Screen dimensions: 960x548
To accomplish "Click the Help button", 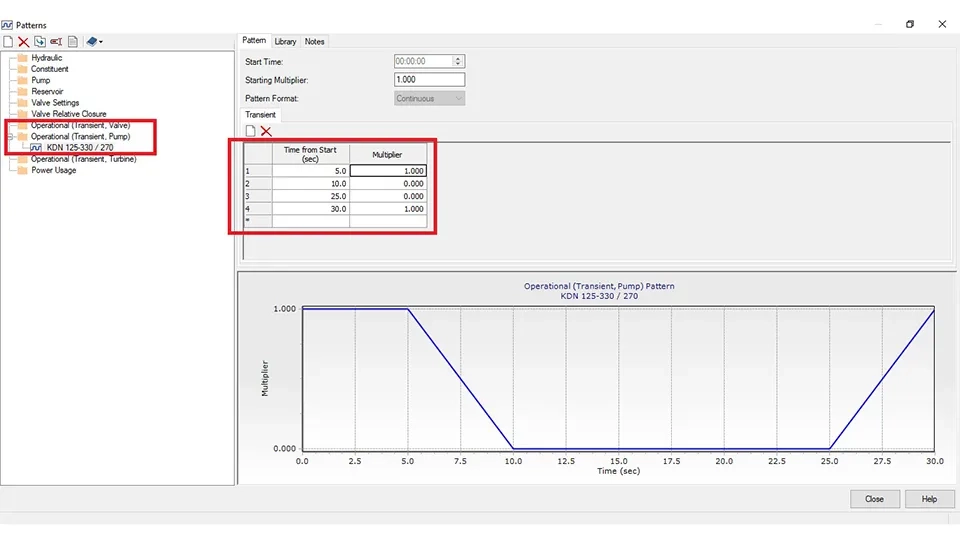I will [x=929, y=499].
